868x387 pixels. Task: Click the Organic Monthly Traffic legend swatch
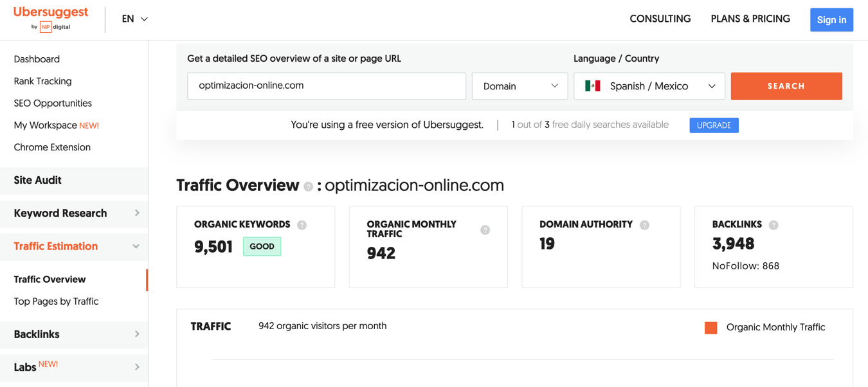(710, 328)
